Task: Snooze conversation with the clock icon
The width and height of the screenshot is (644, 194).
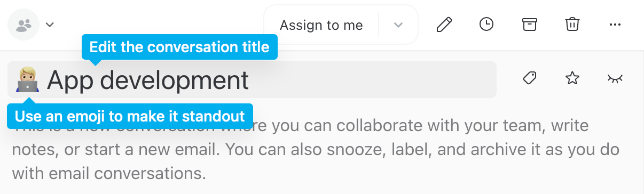Action: click(x=486, y=25)
